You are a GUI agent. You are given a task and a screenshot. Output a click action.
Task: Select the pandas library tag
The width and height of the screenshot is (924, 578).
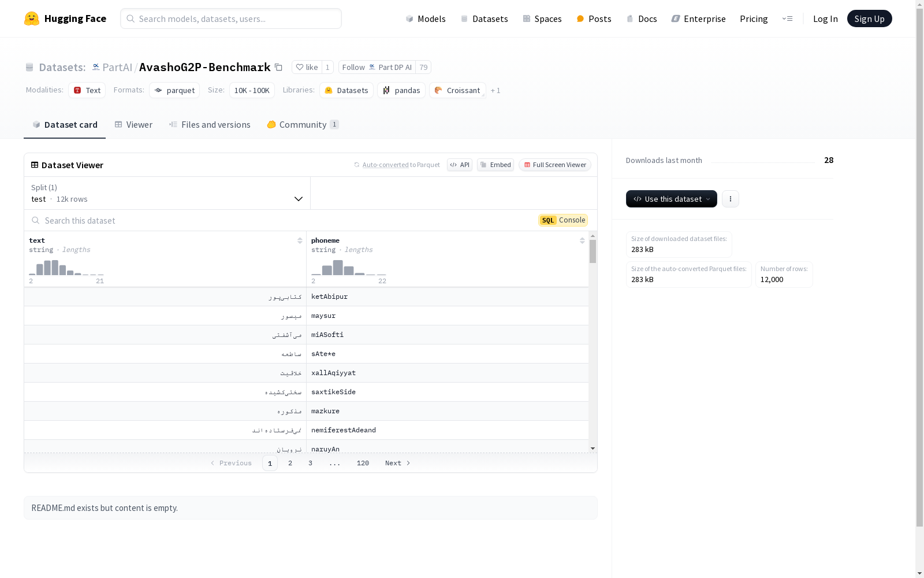coord(401,90)
